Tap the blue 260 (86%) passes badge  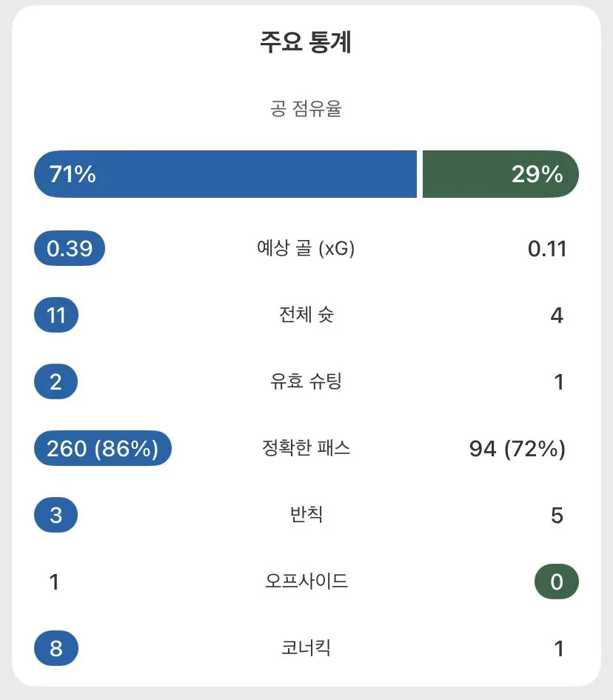[103, 449]
